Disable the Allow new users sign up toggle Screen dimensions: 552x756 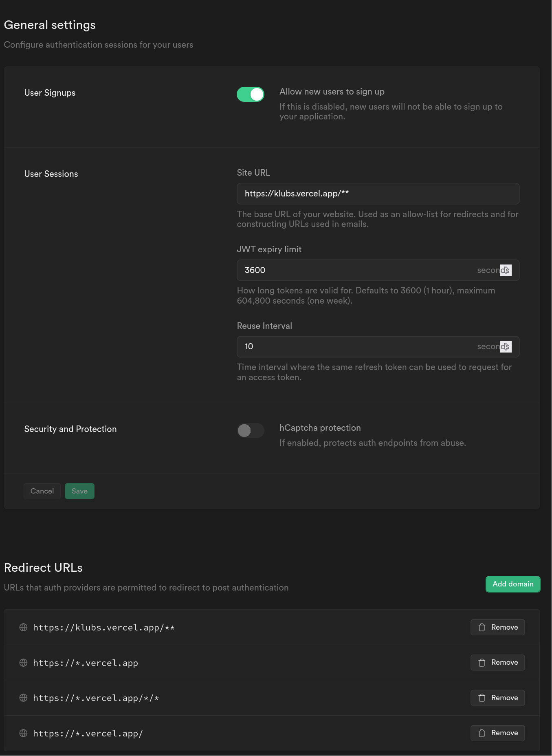tap(251, 94)
